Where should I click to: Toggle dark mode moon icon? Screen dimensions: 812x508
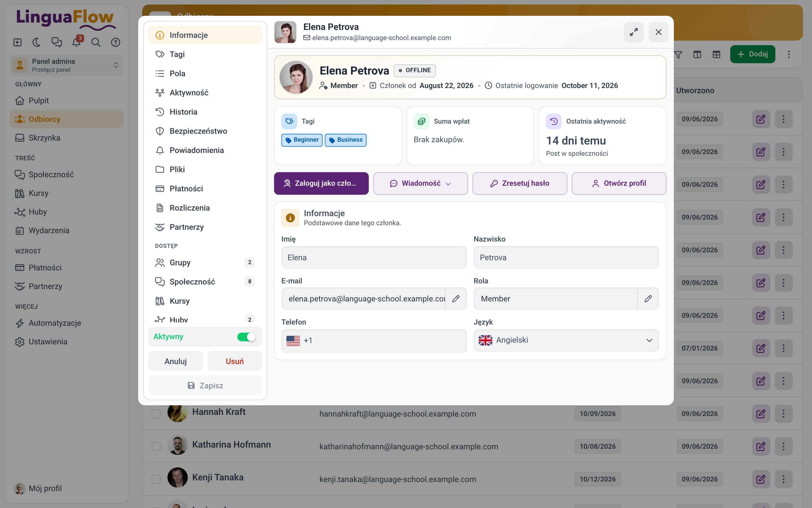coord(37,42)
